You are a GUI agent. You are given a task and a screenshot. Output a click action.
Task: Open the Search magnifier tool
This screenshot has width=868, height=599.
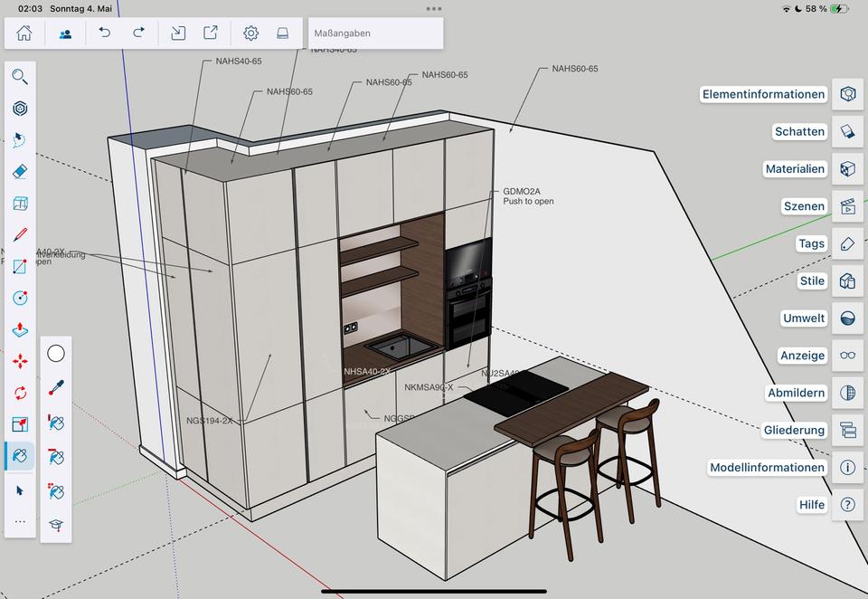[x=20, y=76]
